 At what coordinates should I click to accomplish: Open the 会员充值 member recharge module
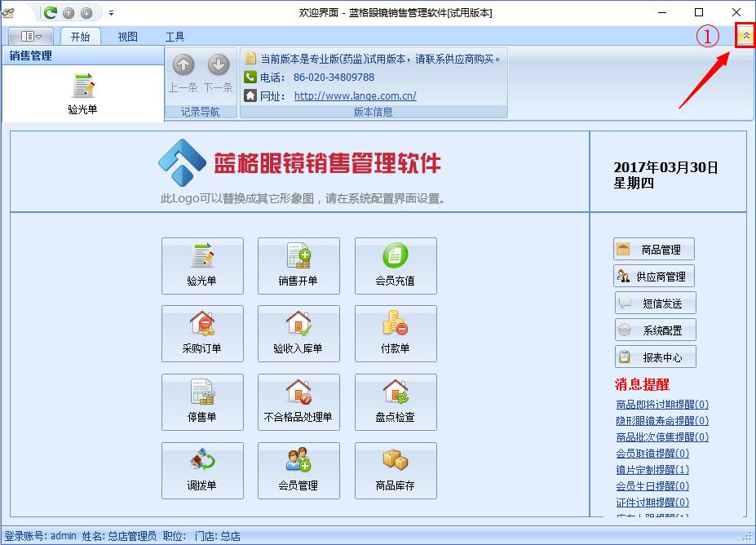396,265
